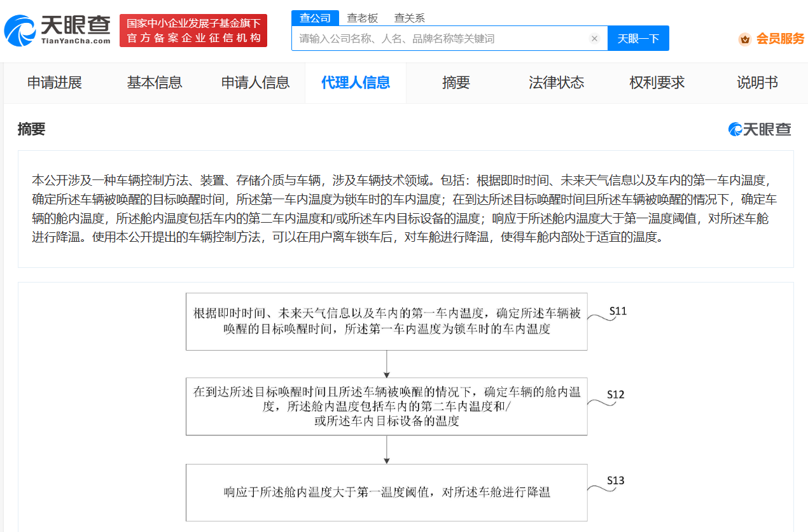The image size is (808, 532).
Task: Switch to the 查公司 search tab
Action: click(316, 18)
